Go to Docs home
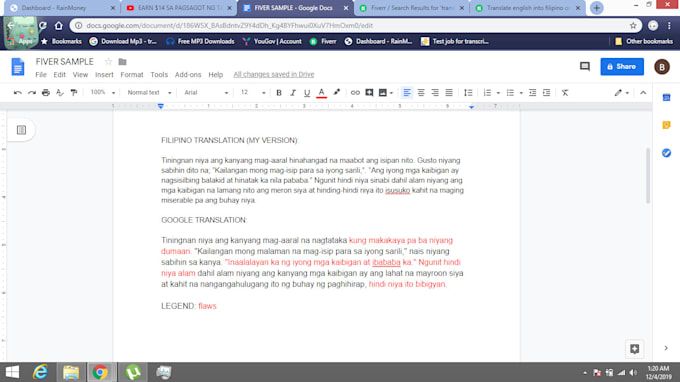This screenshot has width=680, height=382. tap(18, 67)
